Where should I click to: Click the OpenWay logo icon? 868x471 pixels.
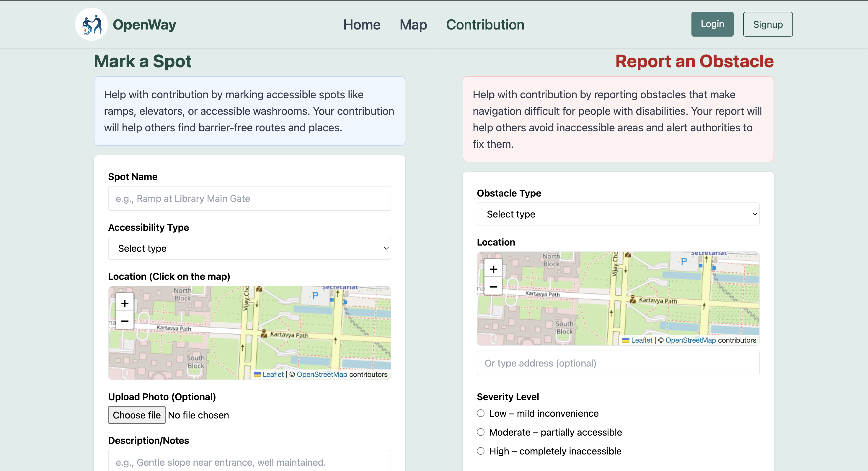91,24
